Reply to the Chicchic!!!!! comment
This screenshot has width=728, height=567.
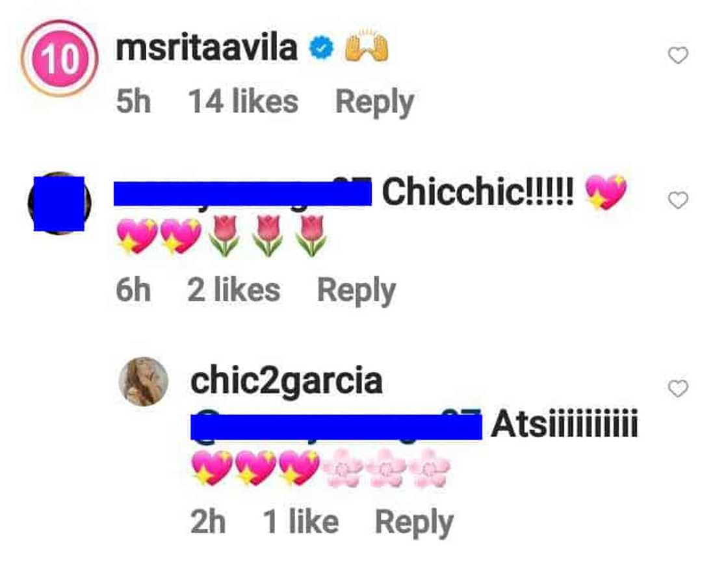click(x=356, y=291)
